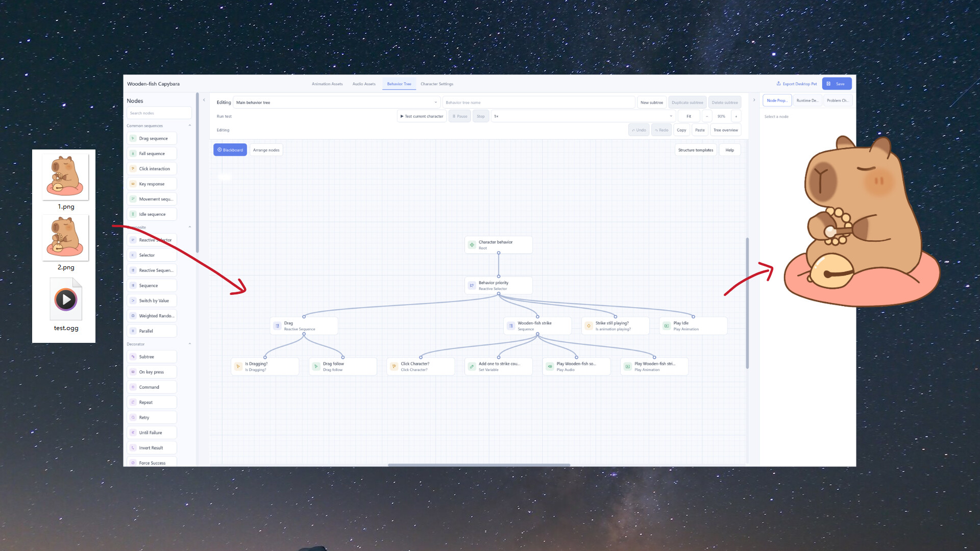Viewport: 980px width, 551px height.
Task: Click the Export Desktop Pet upload icon
Action: coord(778,84)
